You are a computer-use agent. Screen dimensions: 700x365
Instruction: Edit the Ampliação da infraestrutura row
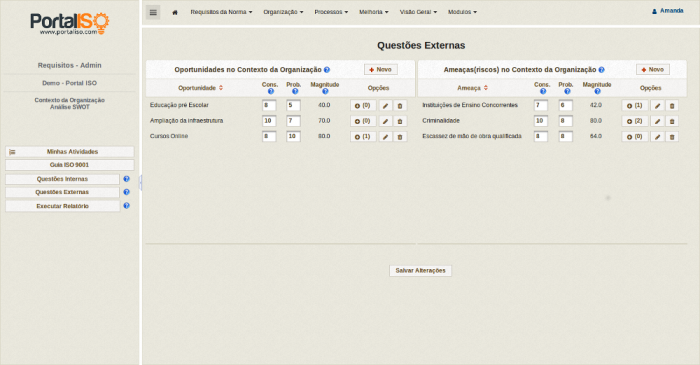tap(386, 121)
